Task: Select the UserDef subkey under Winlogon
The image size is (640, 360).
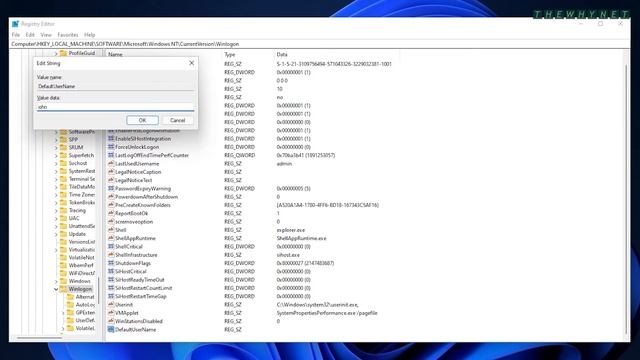Action: point(85,320)
